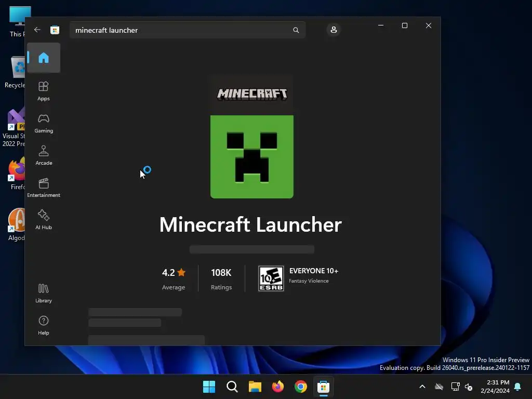Open File Explorer from taskbar
The image size is (532, 399).
click(255, 387)
